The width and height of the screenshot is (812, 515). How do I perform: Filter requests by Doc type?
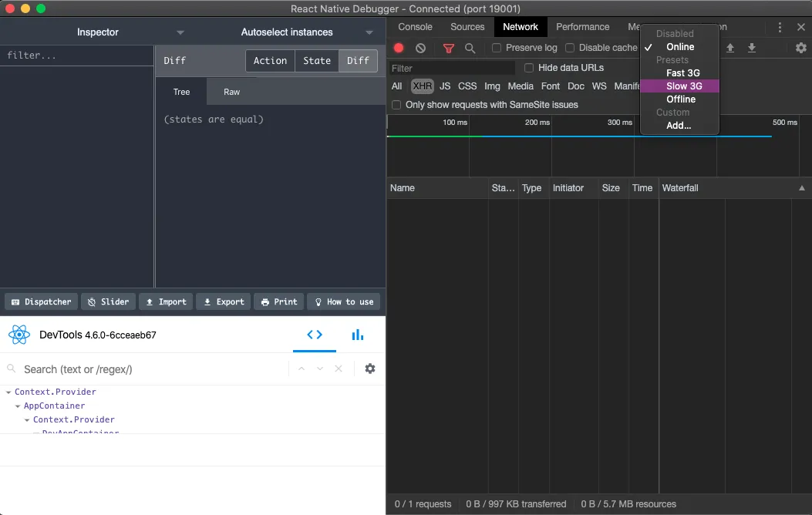coord(575,86)
